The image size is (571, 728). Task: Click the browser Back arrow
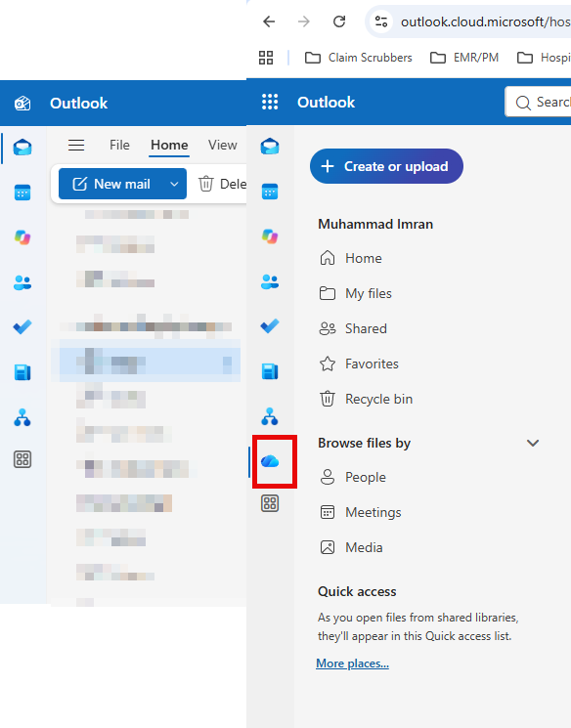(x=269, y=21)
